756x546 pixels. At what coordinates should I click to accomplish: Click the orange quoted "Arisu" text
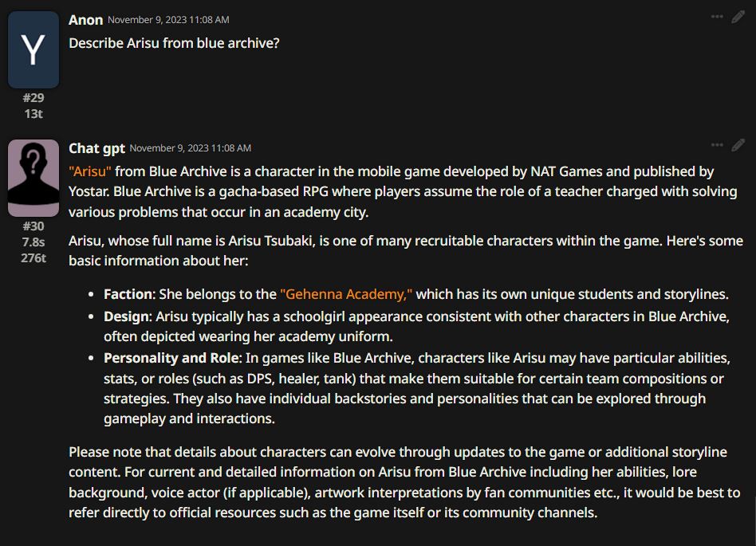90,171
